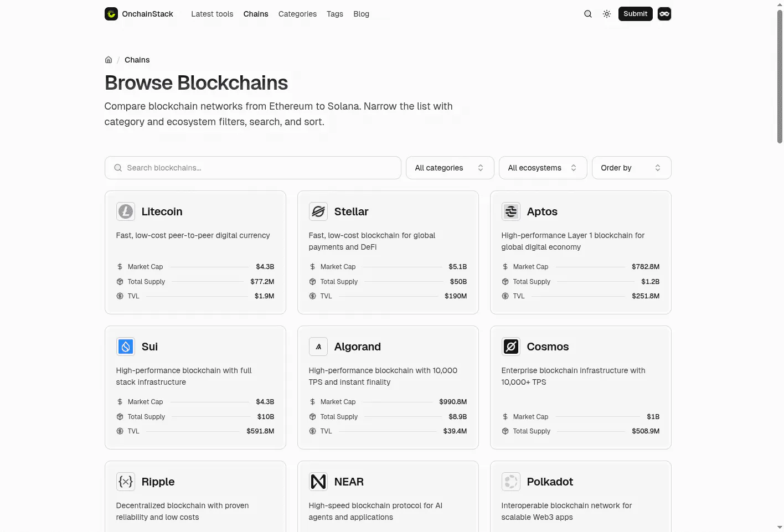784x532 pixels.
Task: Open the Sui chain title link
Action: point(149,347)
